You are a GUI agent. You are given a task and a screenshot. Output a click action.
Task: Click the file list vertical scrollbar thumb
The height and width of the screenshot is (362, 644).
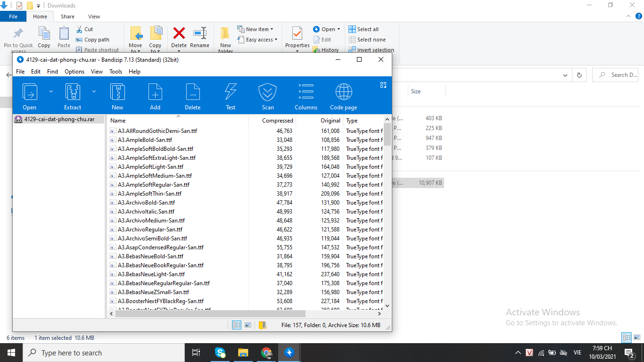coord(388,135)
